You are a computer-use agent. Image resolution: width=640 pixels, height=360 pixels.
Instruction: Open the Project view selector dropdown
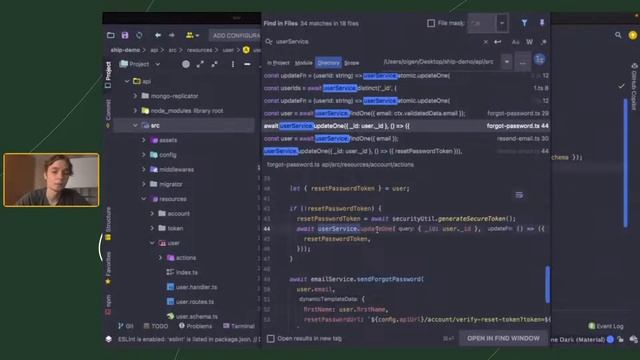(x=140, y=64)
